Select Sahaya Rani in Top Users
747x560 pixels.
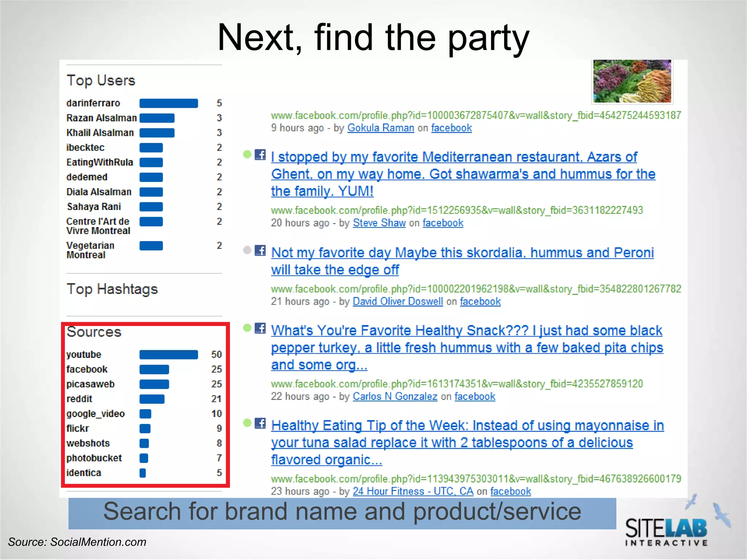tap(94, 207)
